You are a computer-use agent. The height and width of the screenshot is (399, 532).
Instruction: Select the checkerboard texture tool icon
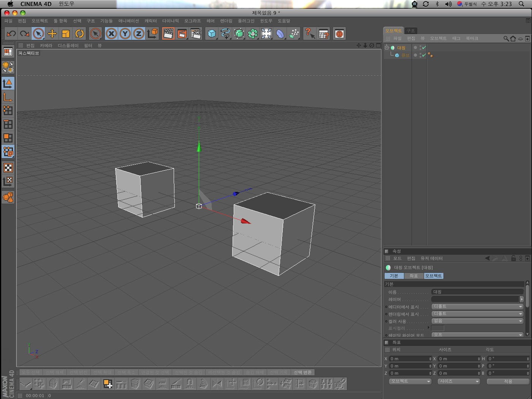[8, 168]
